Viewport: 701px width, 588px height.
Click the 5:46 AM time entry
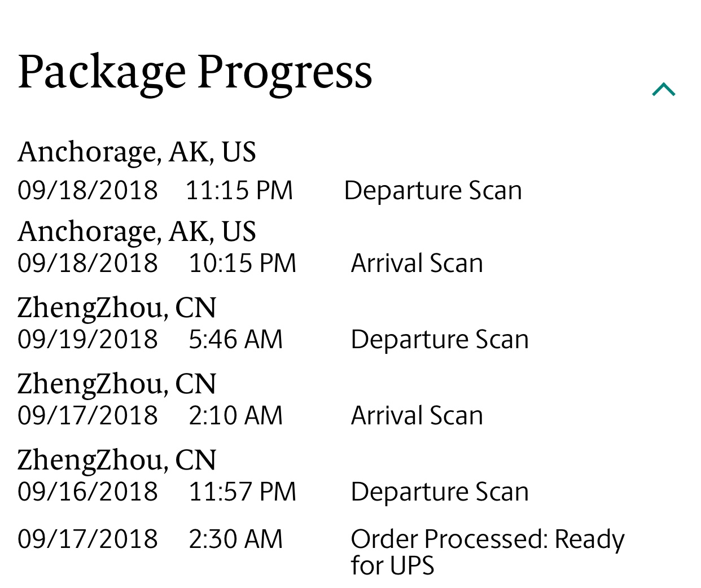click(x=236, y=340)
